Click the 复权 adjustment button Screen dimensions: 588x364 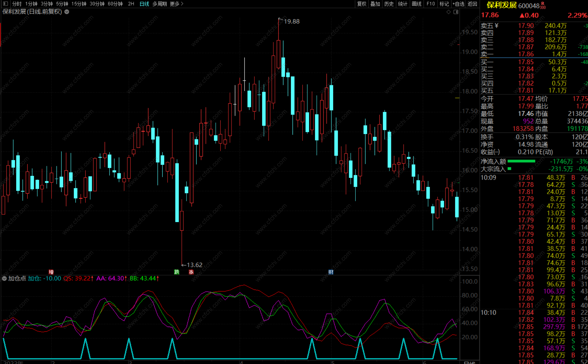[x=361, y=4]
